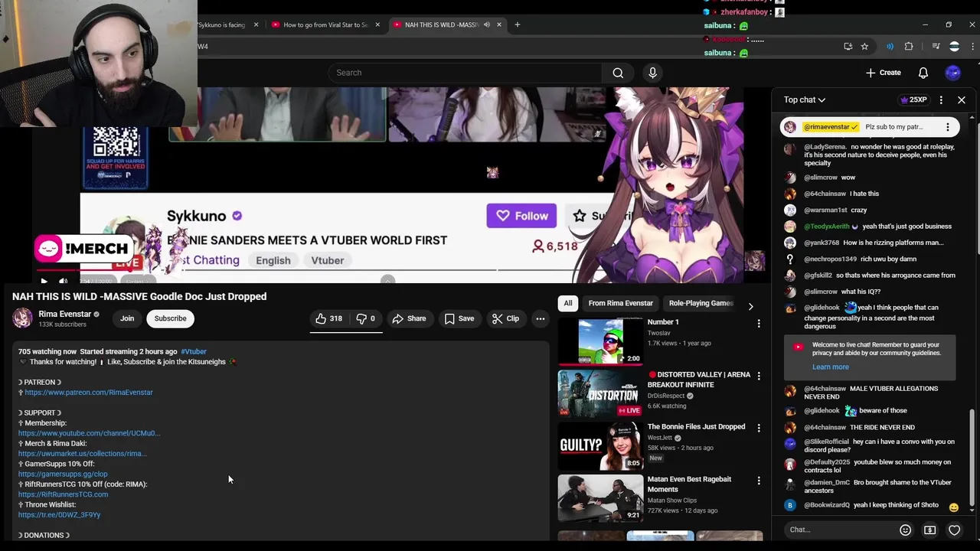Open options for 'Matan Even Best Ragebait' video

(759, 481)
